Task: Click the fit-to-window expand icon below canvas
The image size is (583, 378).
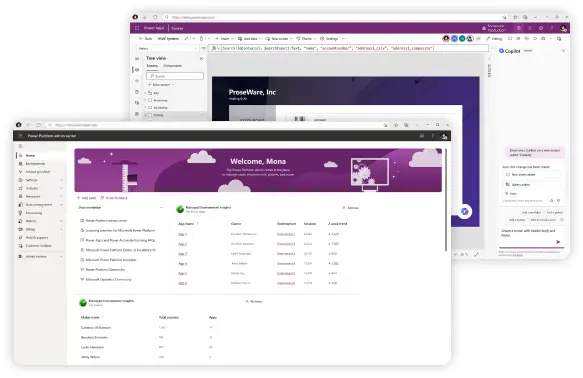Action: [476, 255]
